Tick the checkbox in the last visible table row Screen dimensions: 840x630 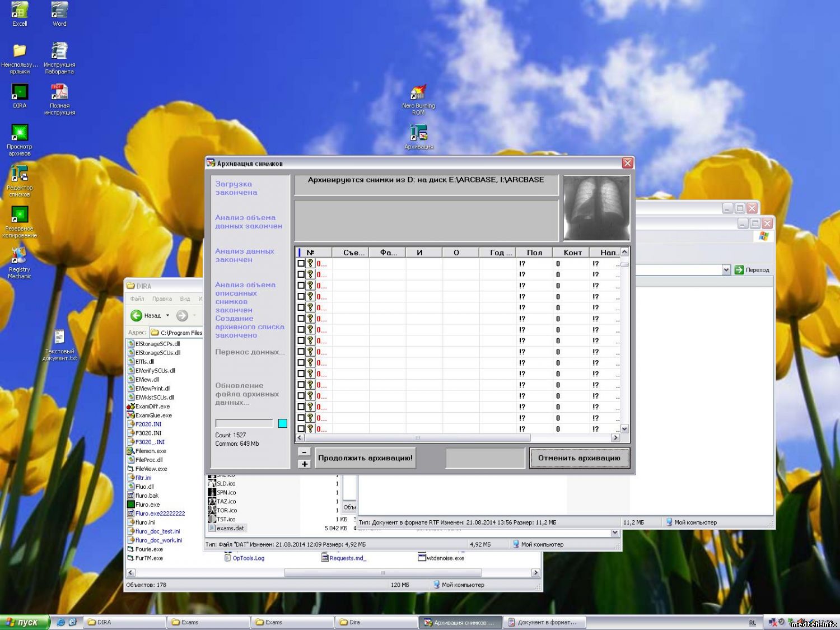coord(301,429)
